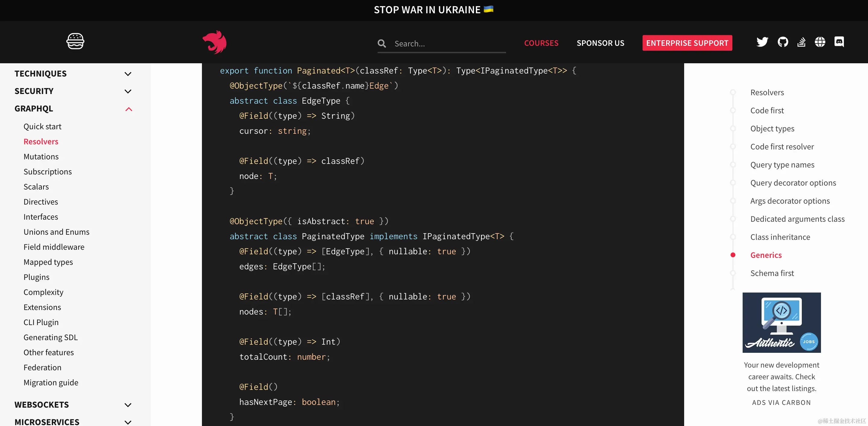
Task: Expand the TECHNIQUES section chevron
Action: pos(128,74)
